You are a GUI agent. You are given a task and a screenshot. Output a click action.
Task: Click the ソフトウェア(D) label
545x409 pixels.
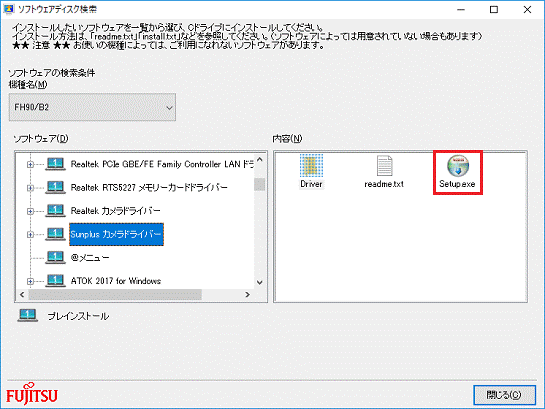click(41, 139)
